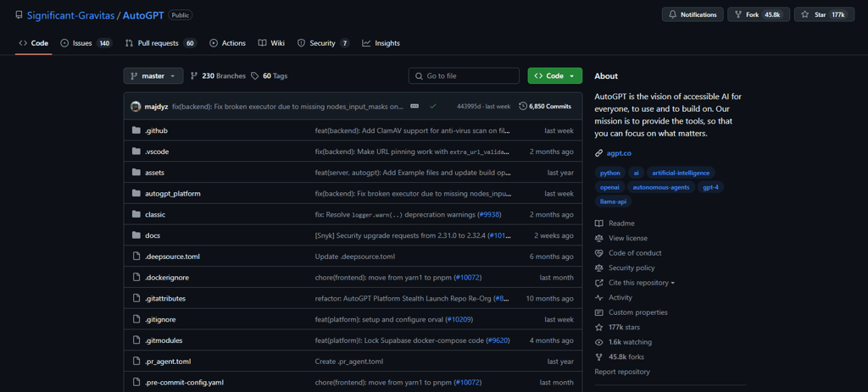Click the folder icon beside .github
Screen dimensions: 868x392
[136, 130]
